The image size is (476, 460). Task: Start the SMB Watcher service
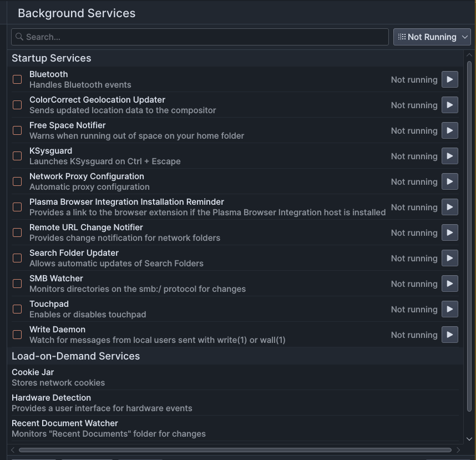click(449, 284)
